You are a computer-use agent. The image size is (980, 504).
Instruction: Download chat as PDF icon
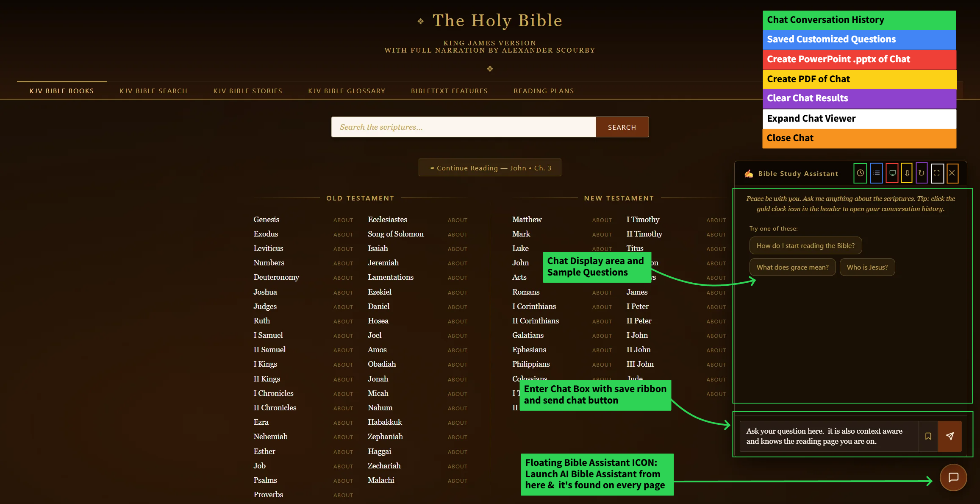pyautogui.click(x=907, y=173)
